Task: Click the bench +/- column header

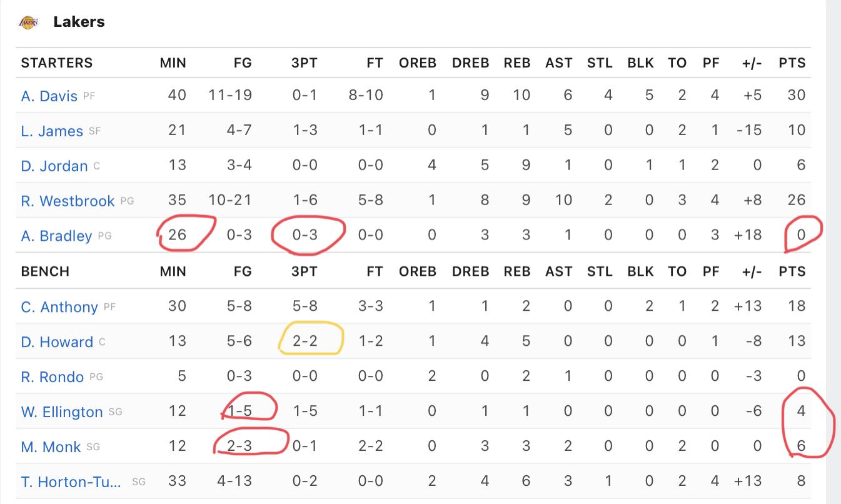Action: 752,271
